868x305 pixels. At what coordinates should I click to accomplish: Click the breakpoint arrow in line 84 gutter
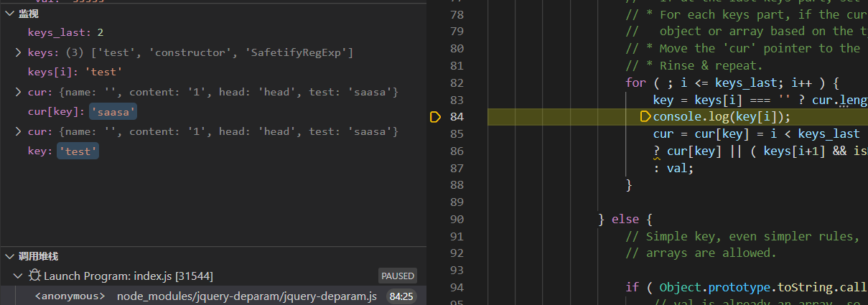click(x=435, y=117)
